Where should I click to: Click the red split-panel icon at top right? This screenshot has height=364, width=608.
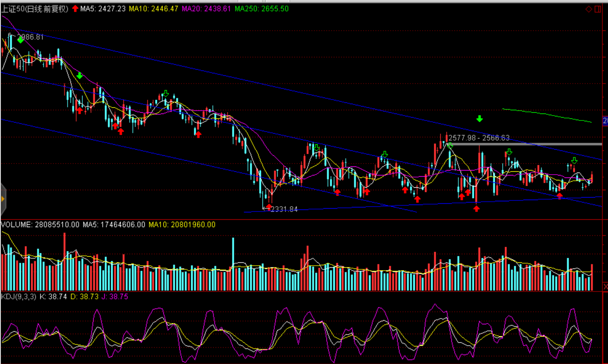point(598,9)
